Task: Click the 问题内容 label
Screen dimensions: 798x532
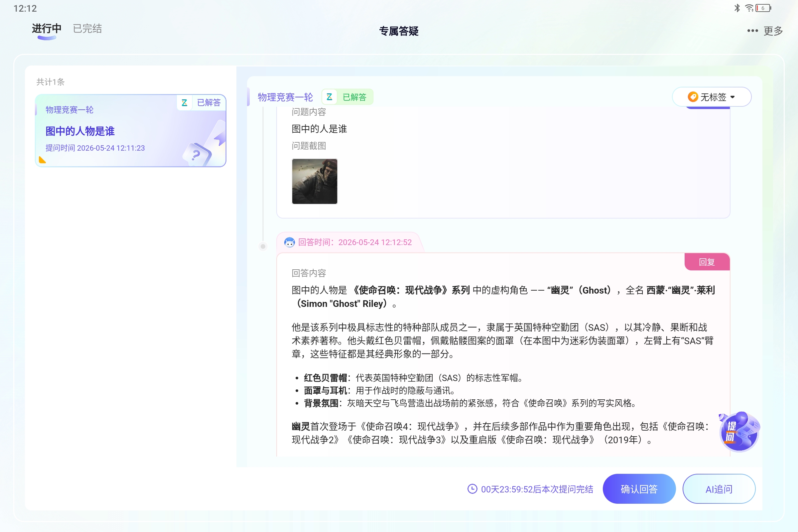Action: 309,112
